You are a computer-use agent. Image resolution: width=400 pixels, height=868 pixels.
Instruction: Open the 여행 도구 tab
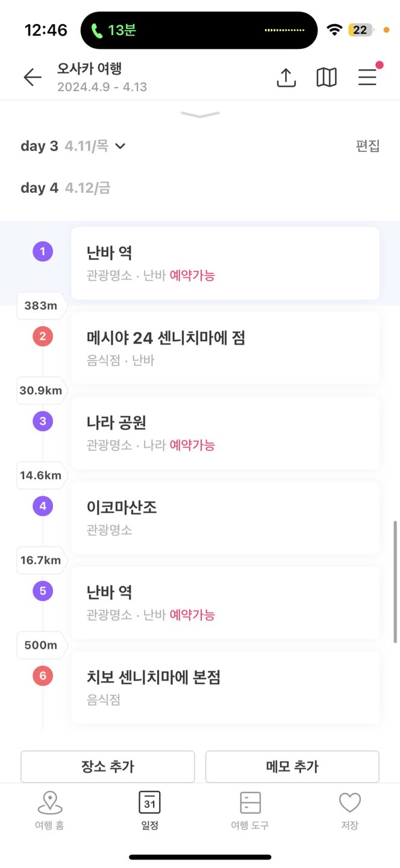(250, 811)
